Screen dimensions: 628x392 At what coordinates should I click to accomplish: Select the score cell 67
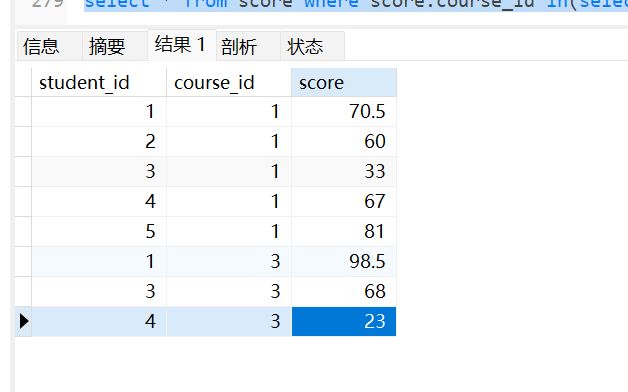tap(344, 201)
